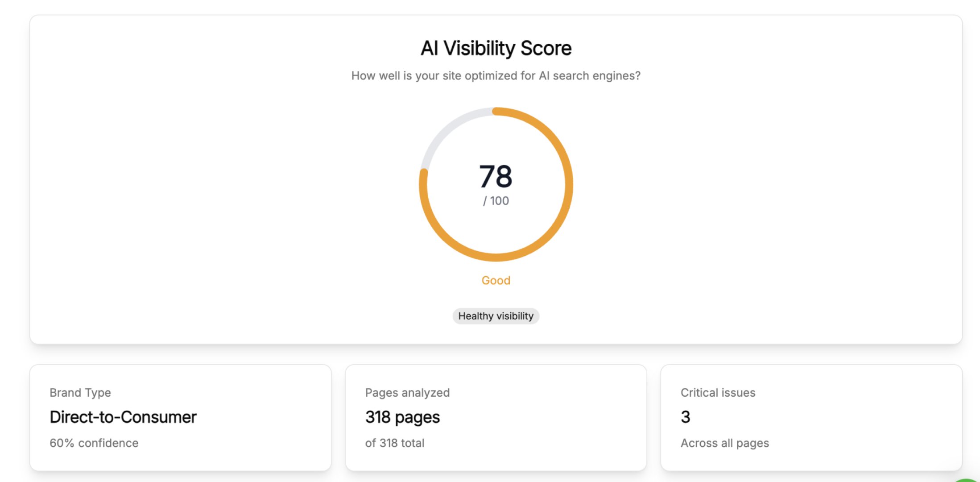This screenshot has width=980, height=482.
Task: Click the critical issues count showing 3
Action: pos(685,417)
